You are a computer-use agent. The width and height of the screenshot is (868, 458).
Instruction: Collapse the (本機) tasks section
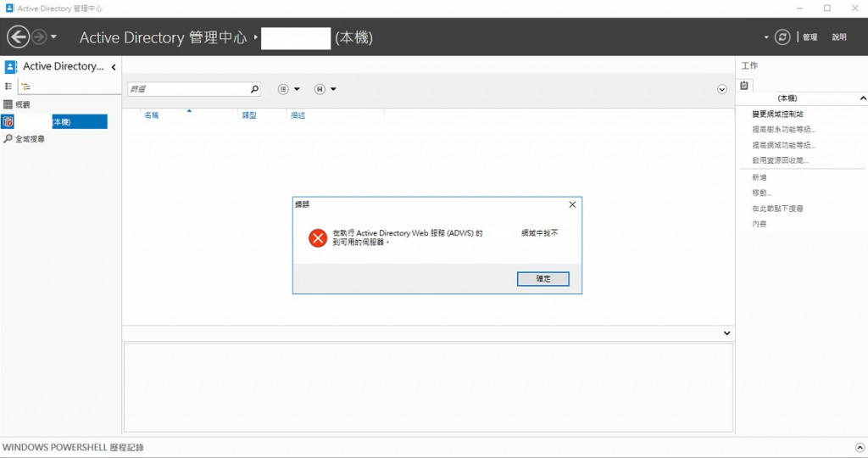(x=863, y=98)
